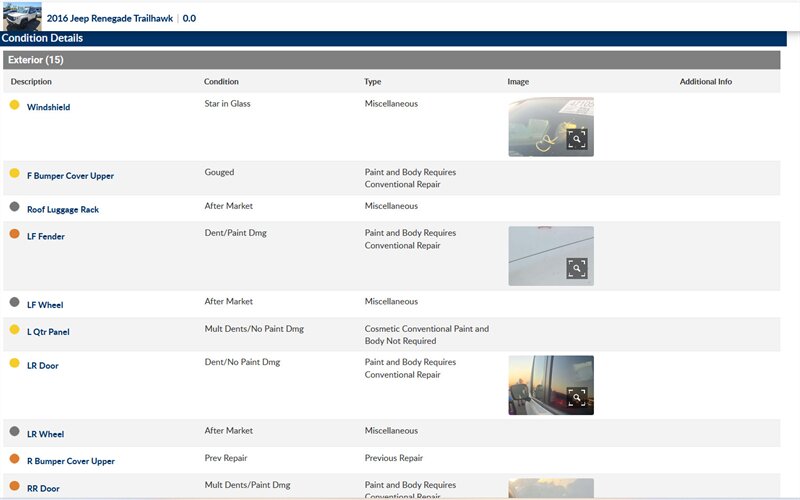The image size is (800, 500).
Task: Click the magnify icon on LF Fender image
Action: click(x=577, y=268)
